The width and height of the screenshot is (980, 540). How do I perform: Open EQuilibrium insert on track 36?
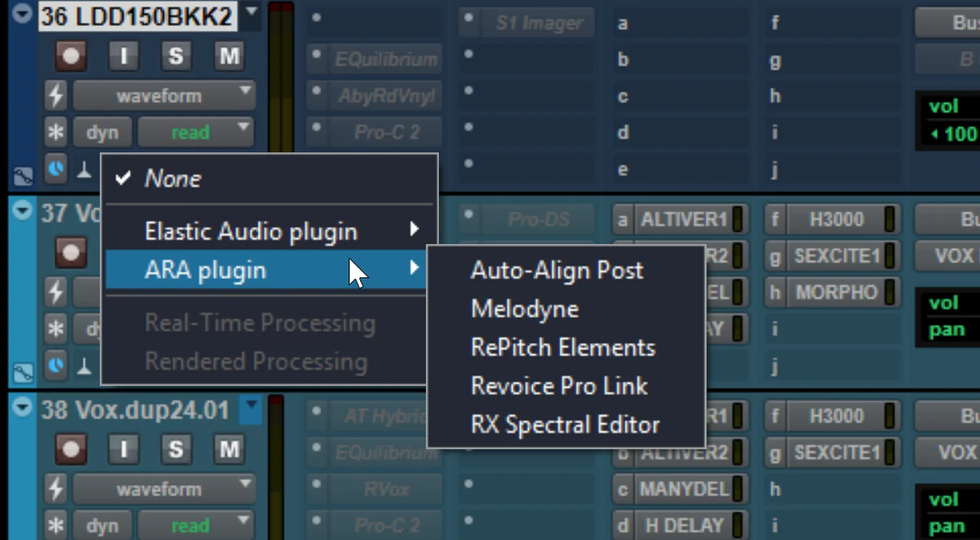pos(386,59)
